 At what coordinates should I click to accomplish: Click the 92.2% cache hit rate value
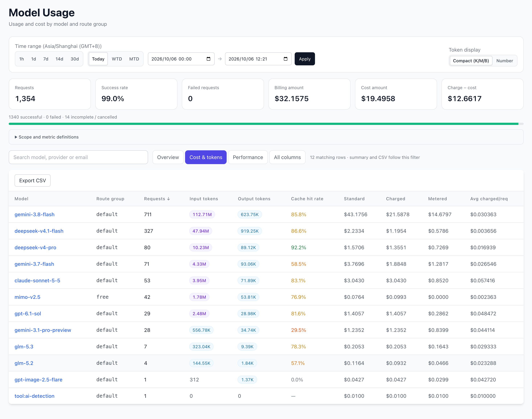coord(299,247)
